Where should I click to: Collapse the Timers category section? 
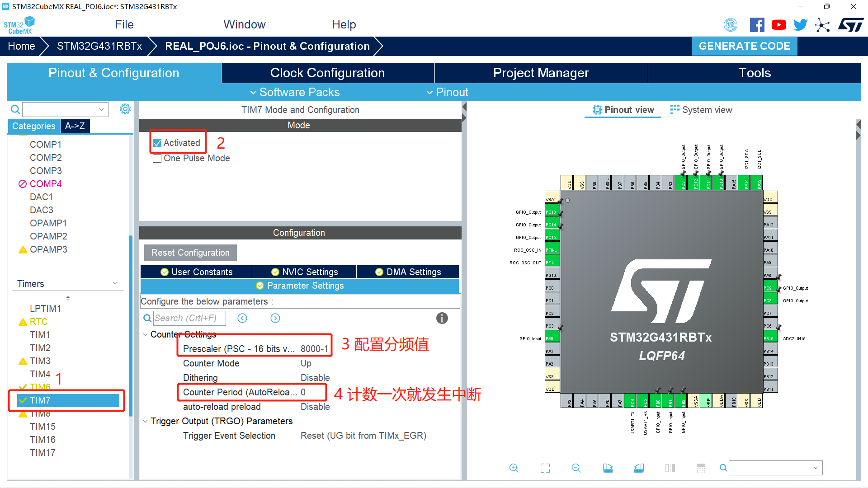[115, 283]
